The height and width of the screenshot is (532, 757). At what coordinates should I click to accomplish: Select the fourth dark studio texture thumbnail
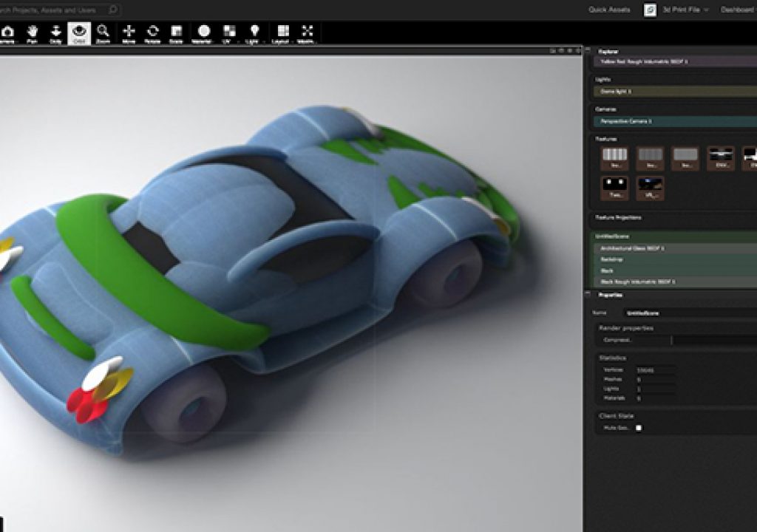click(x=721, y=158)
